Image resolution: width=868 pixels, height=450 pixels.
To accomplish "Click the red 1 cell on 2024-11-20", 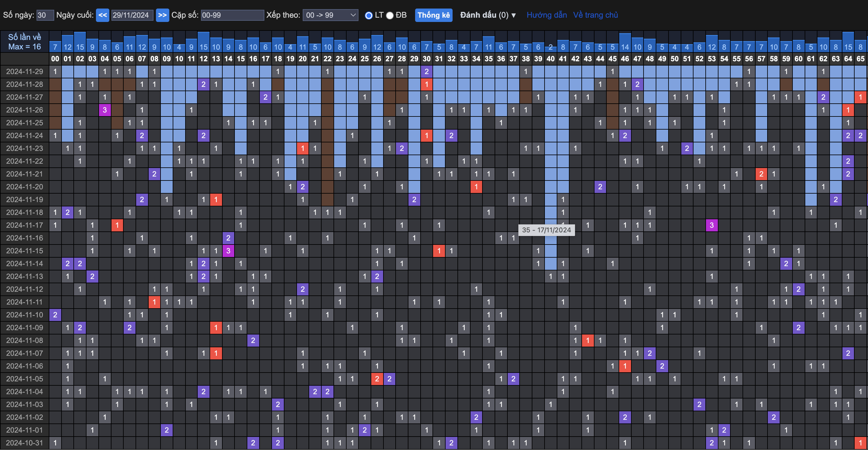I will (x=476, y=187).
